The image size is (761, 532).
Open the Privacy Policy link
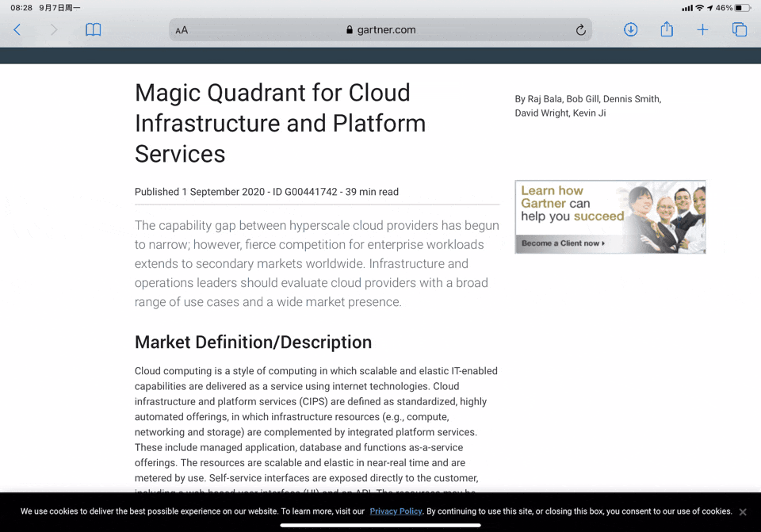(x=396, y=511)
